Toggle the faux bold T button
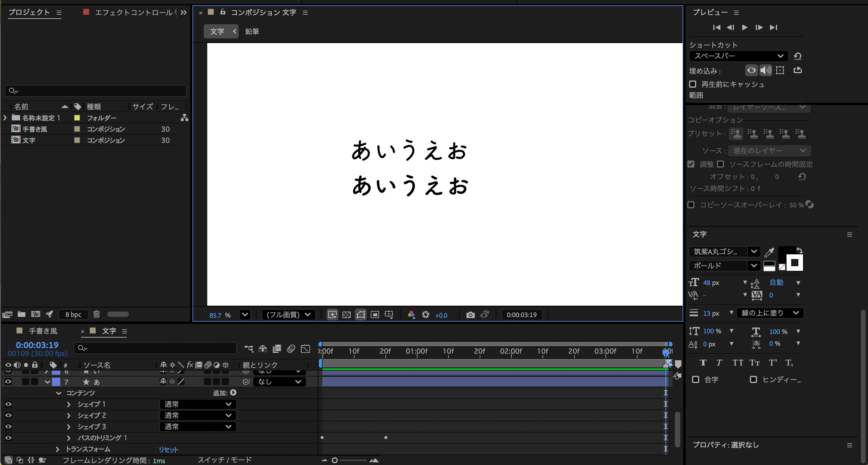The height and width of the screenshot is (465, 868). (703, 363)
